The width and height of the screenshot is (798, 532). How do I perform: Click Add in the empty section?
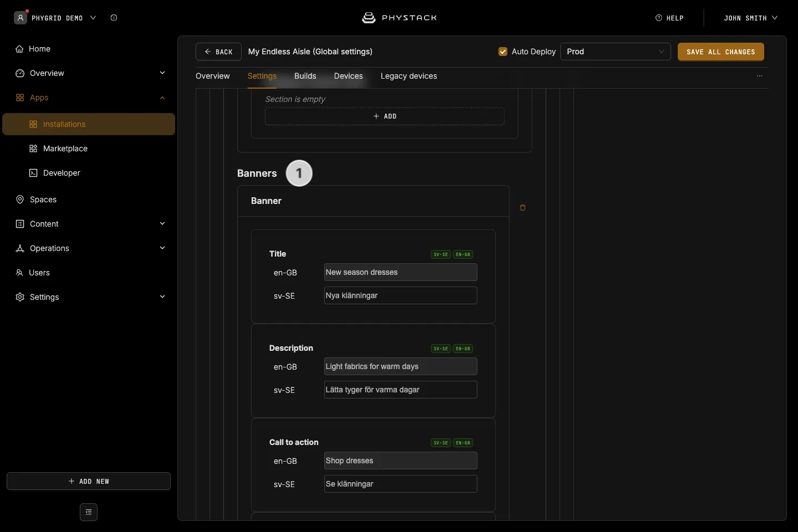(x=385, y=116)
